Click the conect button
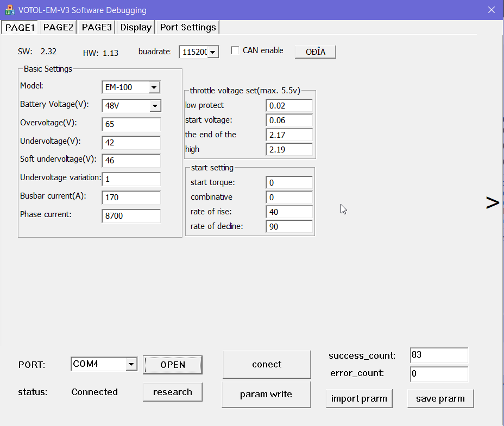The image size is (504, 426). point(267,364)
